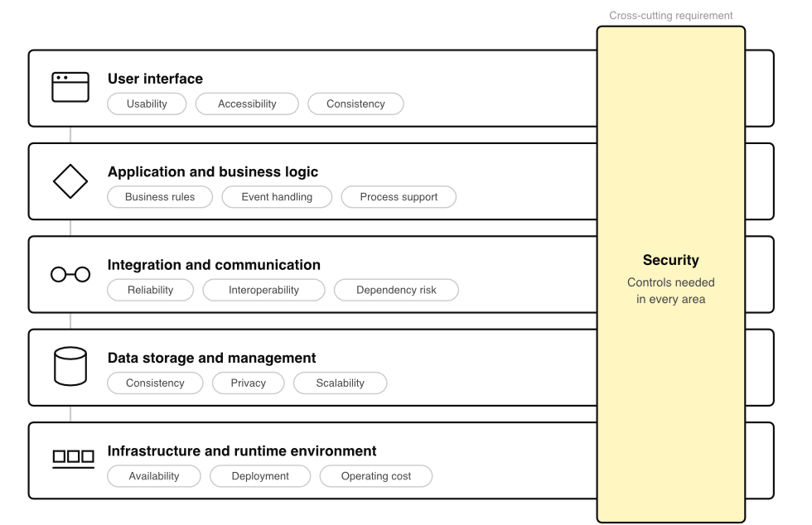
Task: Click the Interoperability pill
Action: [264, 290]
